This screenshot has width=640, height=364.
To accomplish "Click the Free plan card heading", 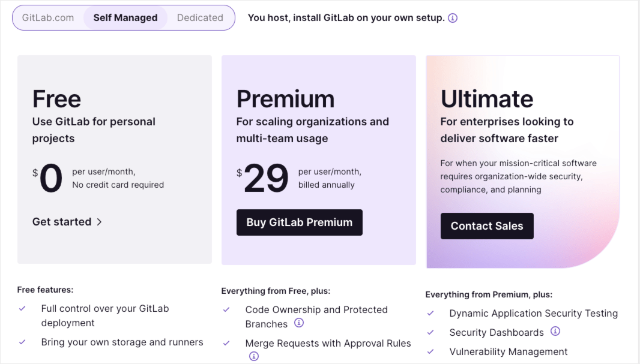I will [x=56, y=99].
